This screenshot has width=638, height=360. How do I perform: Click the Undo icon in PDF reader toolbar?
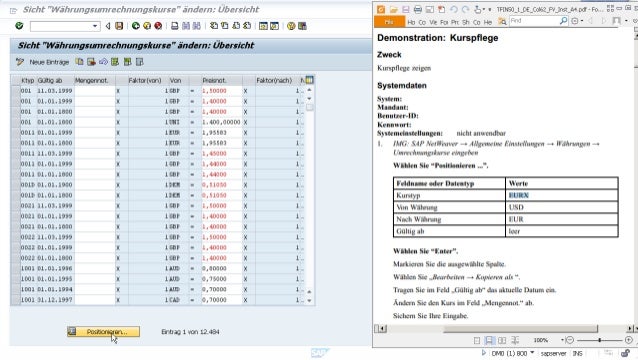454,9
